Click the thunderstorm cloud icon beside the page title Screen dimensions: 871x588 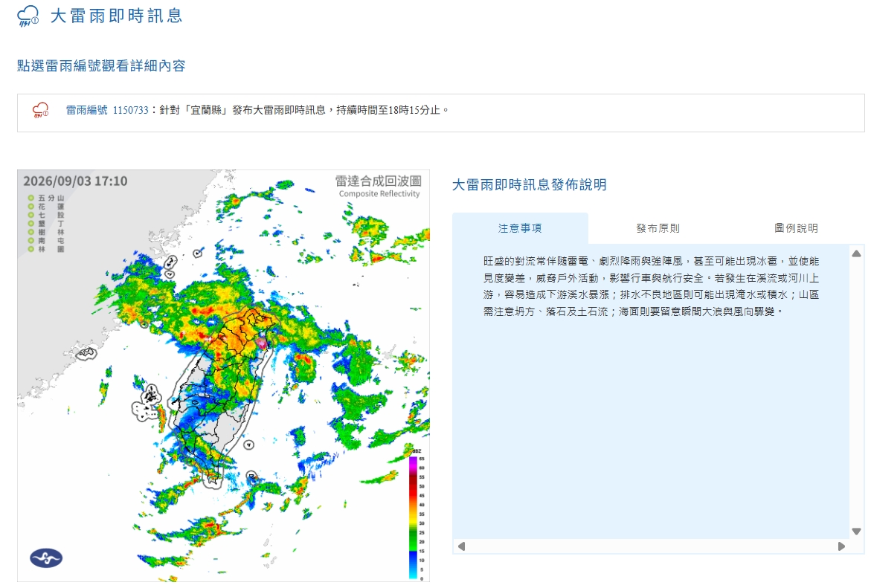28,16
